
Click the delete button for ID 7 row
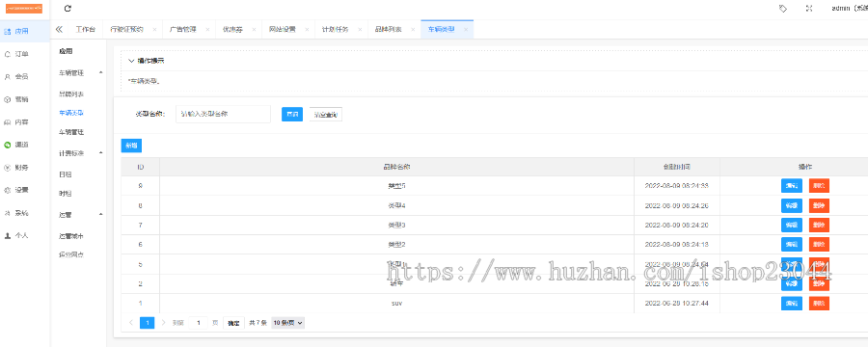(x=819, y=226)
